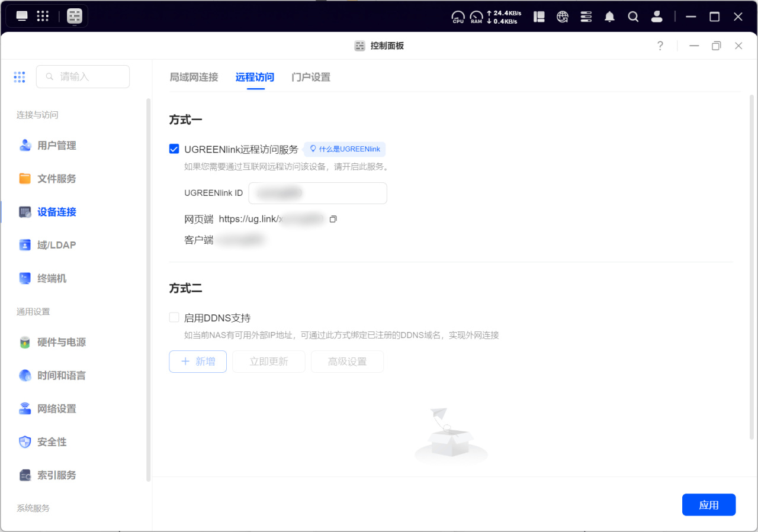Open 用户管理 settings label
Viewport: 758px width, 532px height.
[x=57, y=146]
